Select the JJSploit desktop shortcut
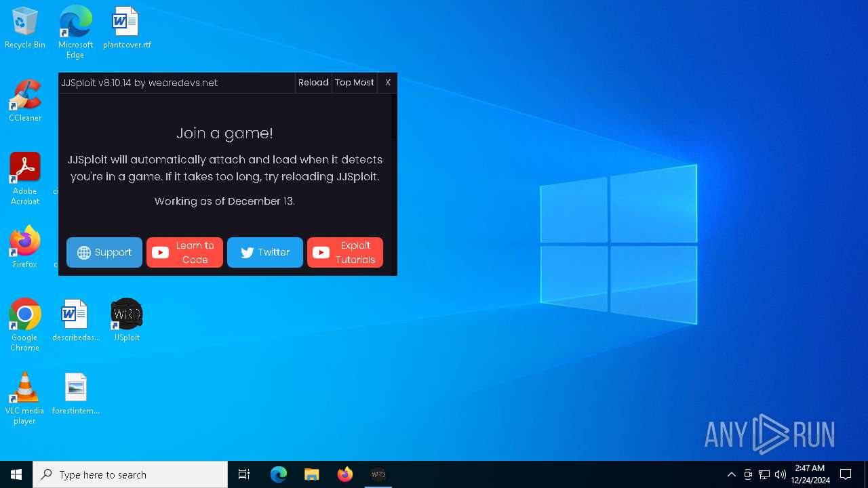Image resolution: width=868 pixels, height=488 pixels. pos(127,321)
